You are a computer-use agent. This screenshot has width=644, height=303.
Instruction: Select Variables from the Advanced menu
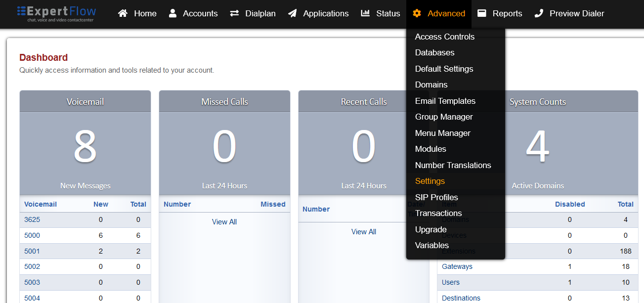pyautogui.click(x=431, y=245)
